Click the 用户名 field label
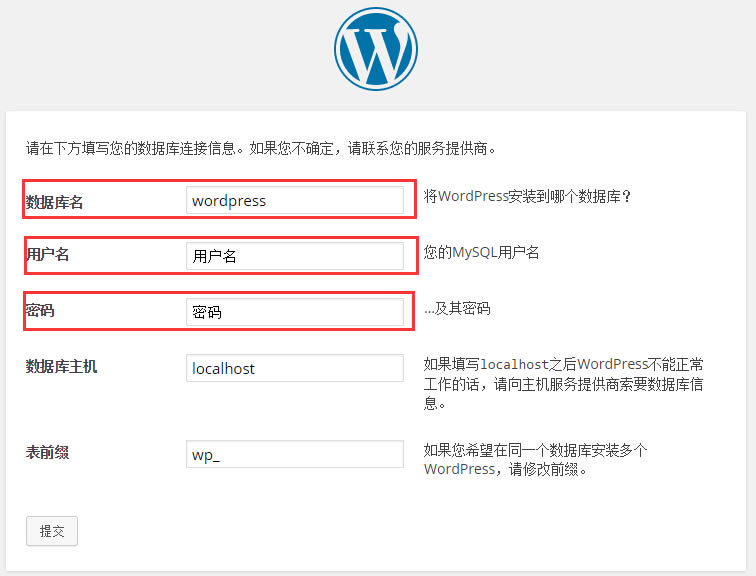Screen dimensions: 756x576 point(47,254)
